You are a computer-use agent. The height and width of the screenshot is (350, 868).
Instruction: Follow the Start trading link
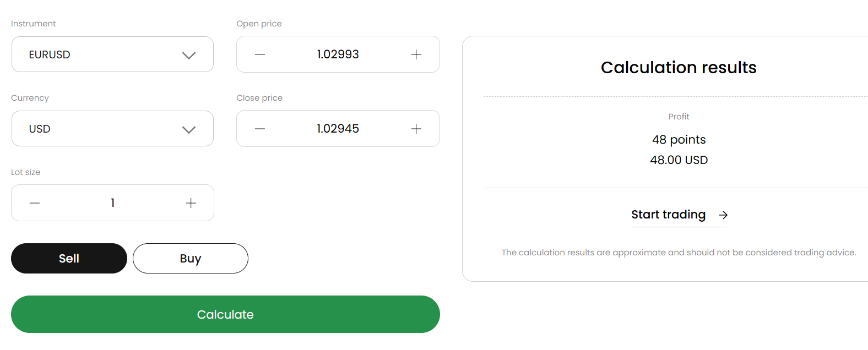(x=668, y=215)
